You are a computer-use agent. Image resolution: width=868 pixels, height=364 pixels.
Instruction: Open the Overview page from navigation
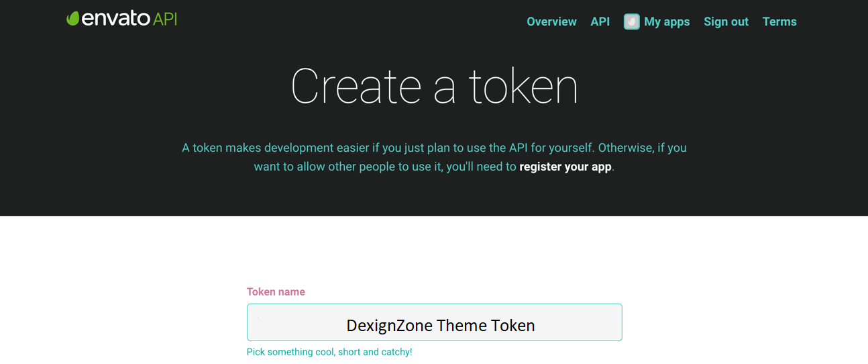[x=551, y=21]
